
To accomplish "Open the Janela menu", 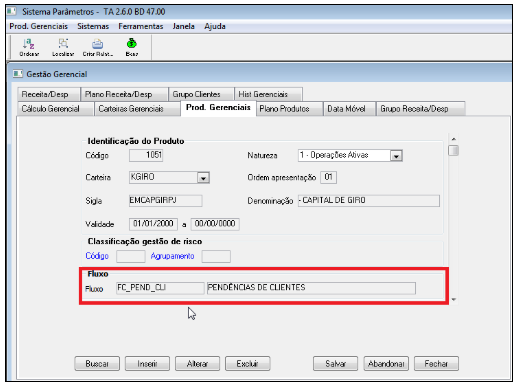I will point(184,26).
